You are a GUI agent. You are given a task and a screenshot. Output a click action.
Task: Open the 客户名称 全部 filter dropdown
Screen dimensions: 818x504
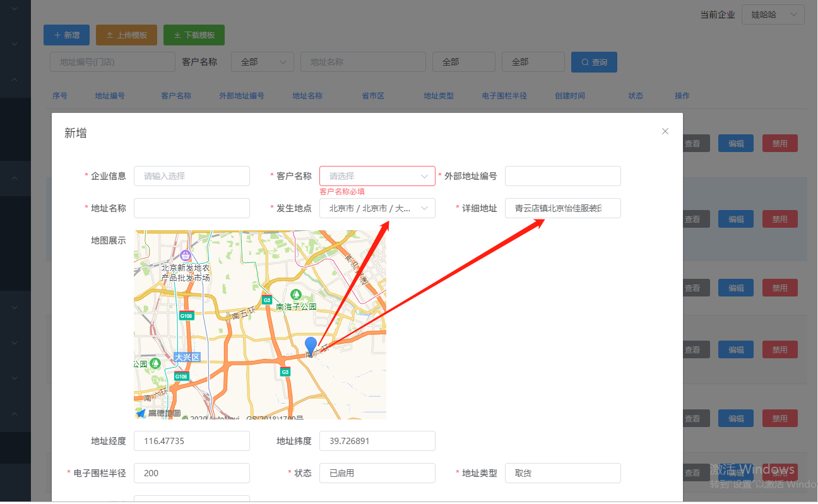point(263,62)
